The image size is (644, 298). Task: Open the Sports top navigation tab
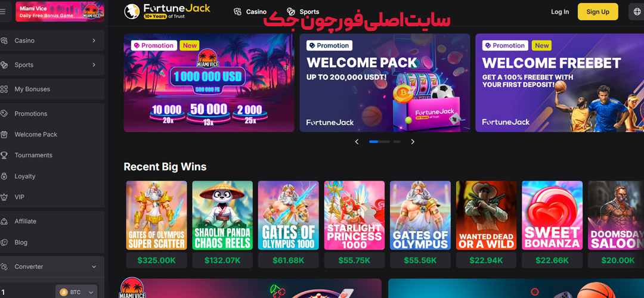click(303, 12)
